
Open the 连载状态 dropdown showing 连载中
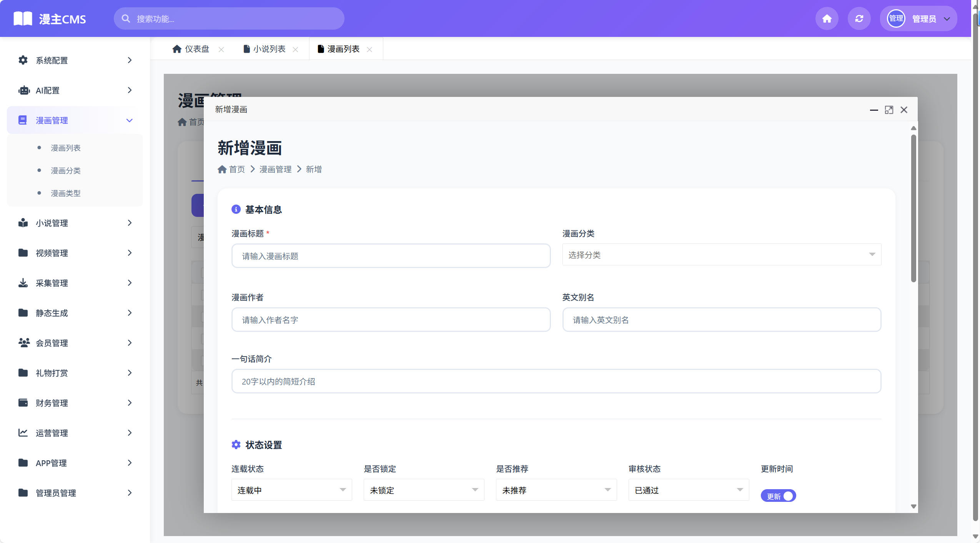(x=291, y=490)
